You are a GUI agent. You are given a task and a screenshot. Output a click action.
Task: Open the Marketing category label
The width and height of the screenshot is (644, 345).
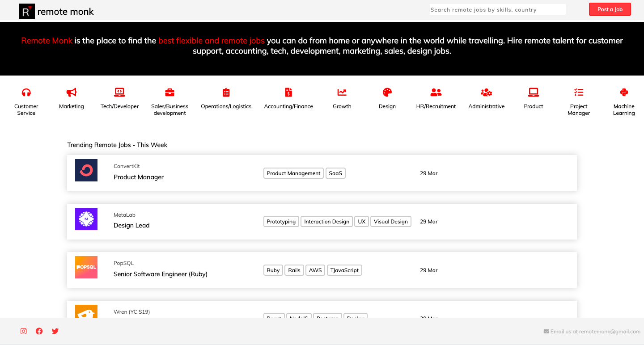pos(72,106)
